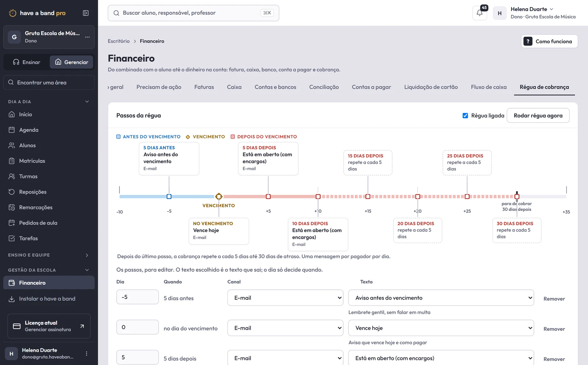
Task: Open Canal dropdown for no dia do vencimento
Action: click(285, 328)
